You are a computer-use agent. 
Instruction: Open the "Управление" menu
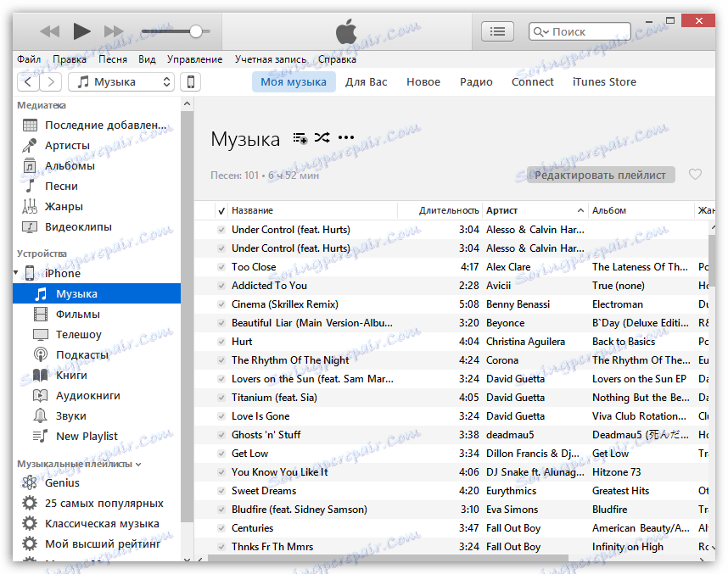tap(194, 59)
